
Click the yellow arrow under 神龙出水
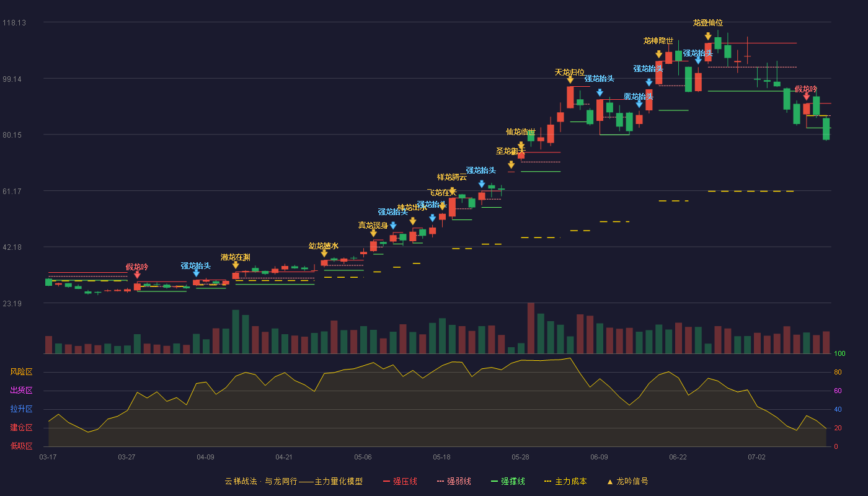pyautogui.click(x=413, y=221)
